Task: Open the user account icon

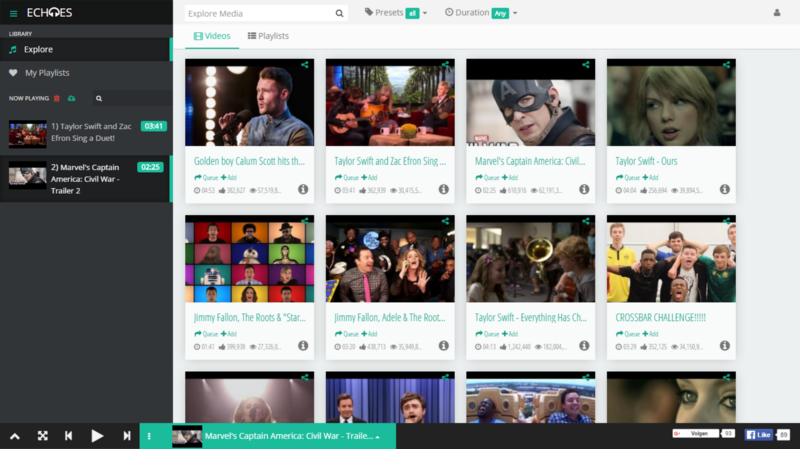Action: (x=777, y=13)
